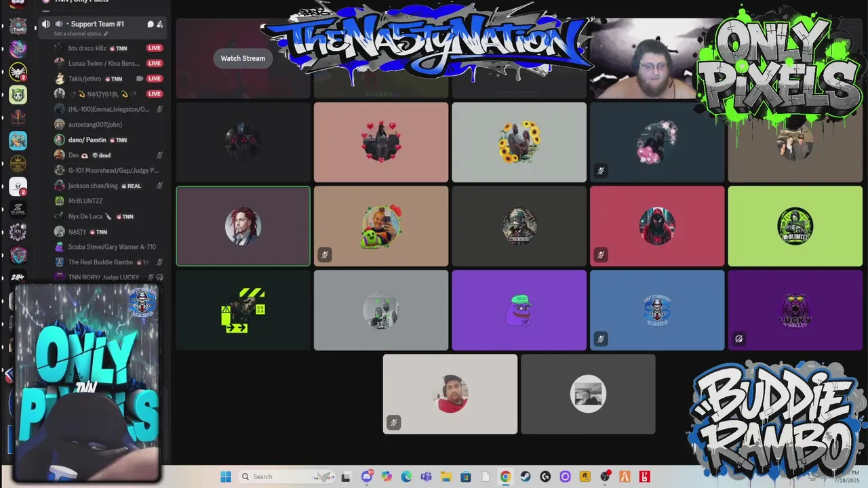This screenshot has width=868, height=488.
Task: Click the taskbar Search box
Action: 288,476
